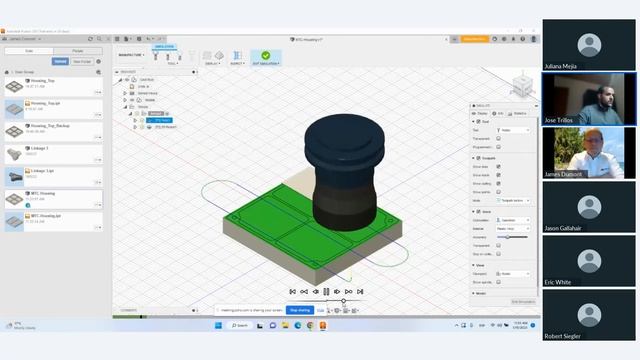Expand the Named Views browser node
Image resolution: width=640 pixels, height=360 pixels.
pos(125,93)
